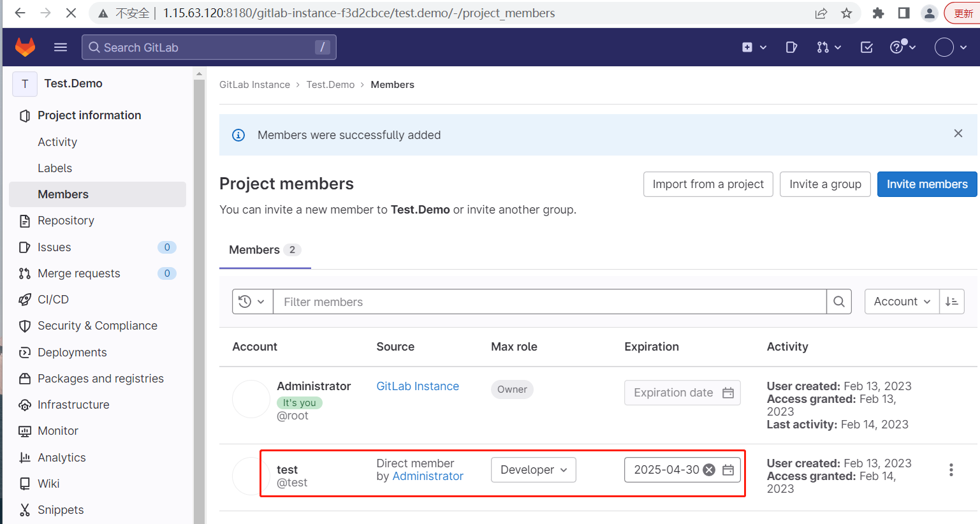Click Invite a group button
This screenshot has height=524, width=980.
(x=825, y=184)
